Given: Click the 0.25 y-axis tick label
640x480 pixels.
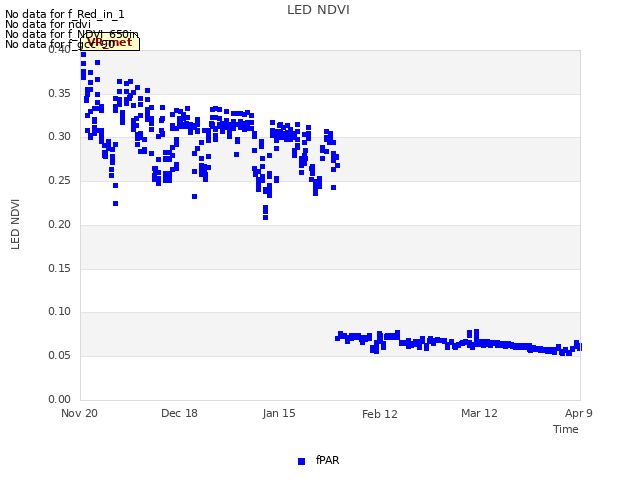Looking at the screenshot, I should coord(59,180).
